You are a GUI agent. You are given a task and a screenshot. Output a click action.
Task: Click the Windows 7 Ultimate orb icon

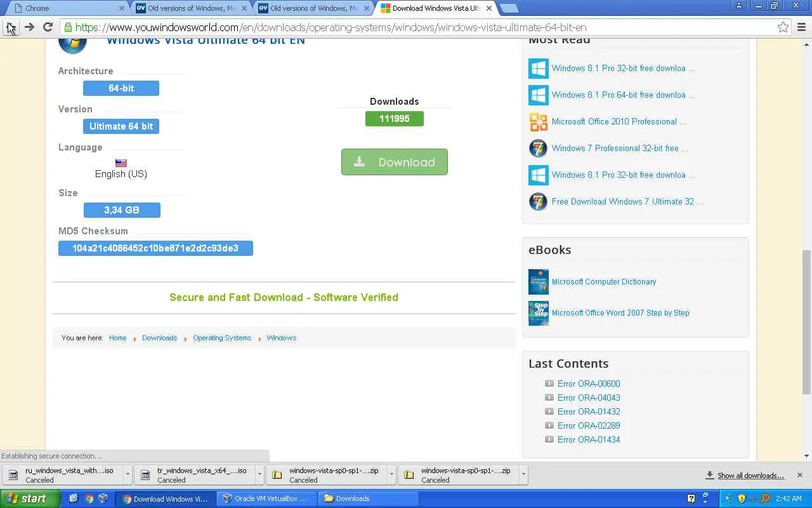coord(538,202)
